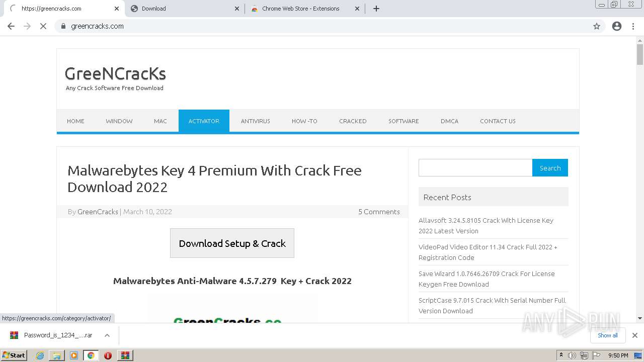644x362 pixels.
Task: Close the Chrome Web Store tab
Action: pos(357,9)
